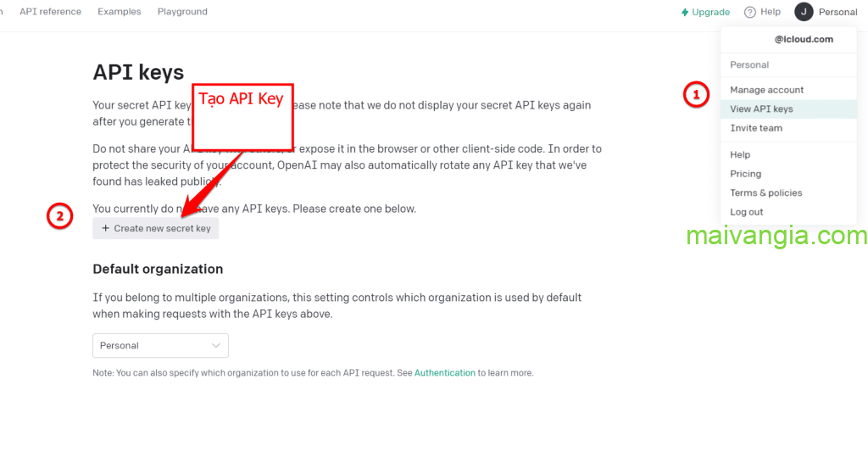Click the chevron arrow in Personal dropdown
This screenshot has width=868, height=474.
point(216,346)
